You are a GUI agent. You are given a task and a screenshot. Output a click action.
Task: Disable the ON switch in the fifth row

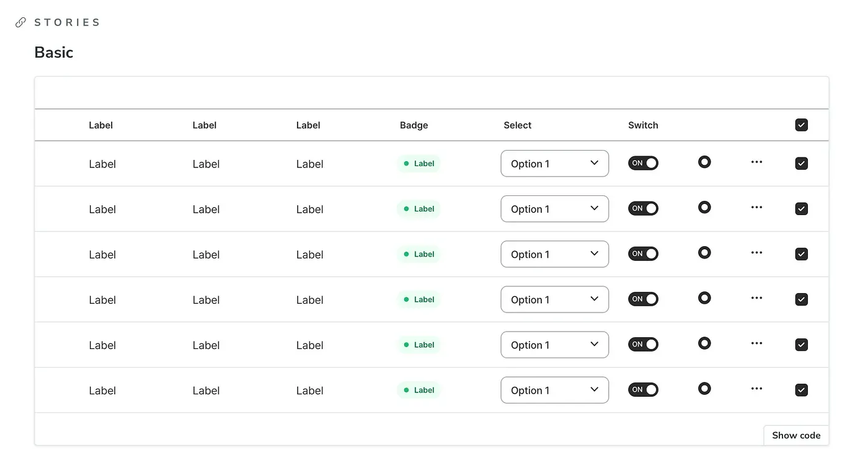(x=643, y=344)
